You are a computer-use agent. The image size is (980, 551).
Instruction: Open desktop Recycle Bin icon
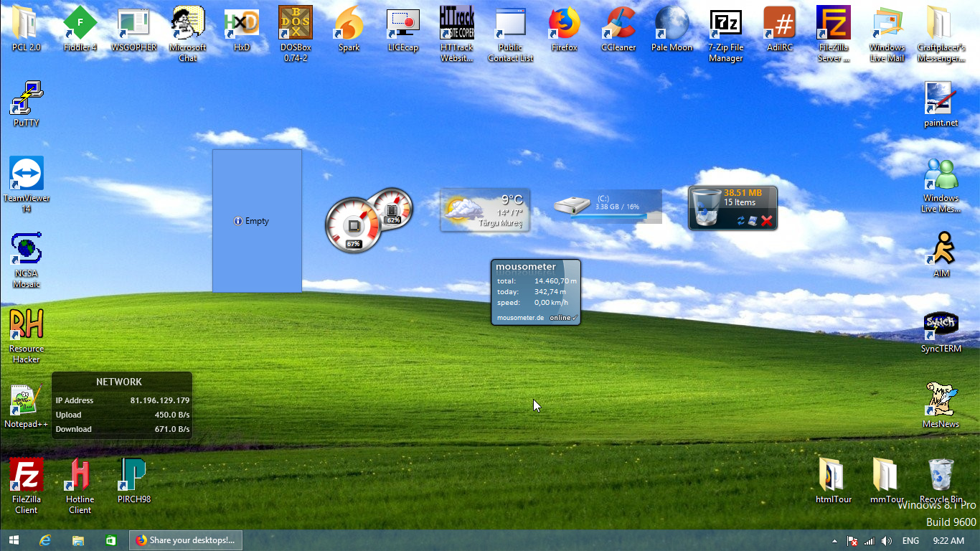coord(941,481)
